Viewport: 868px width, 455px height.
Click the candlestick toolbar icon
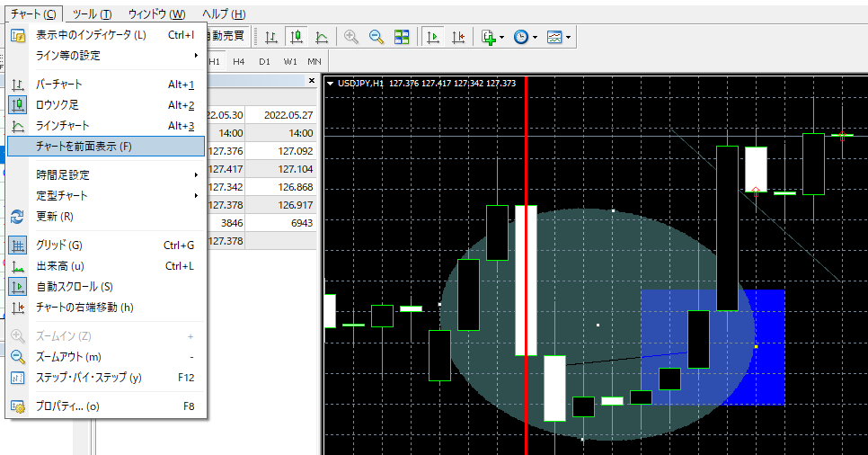click(296, 37)
